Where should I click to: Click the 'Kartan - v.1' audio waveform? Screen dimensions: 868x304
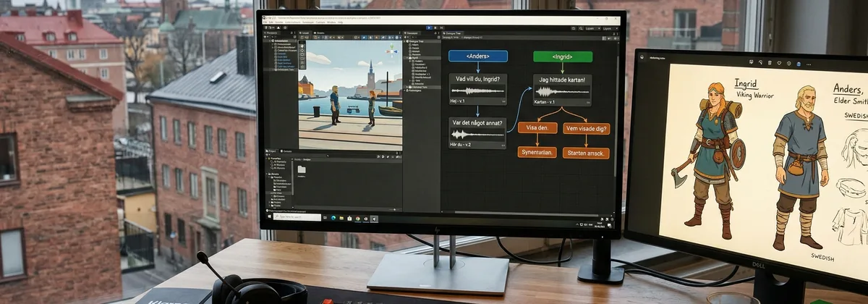pos(563,91)
